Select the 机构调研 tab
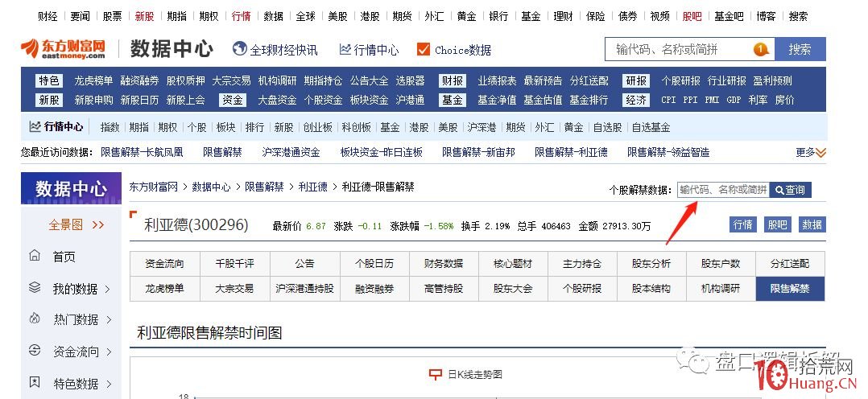 click(x=721, y=288)
